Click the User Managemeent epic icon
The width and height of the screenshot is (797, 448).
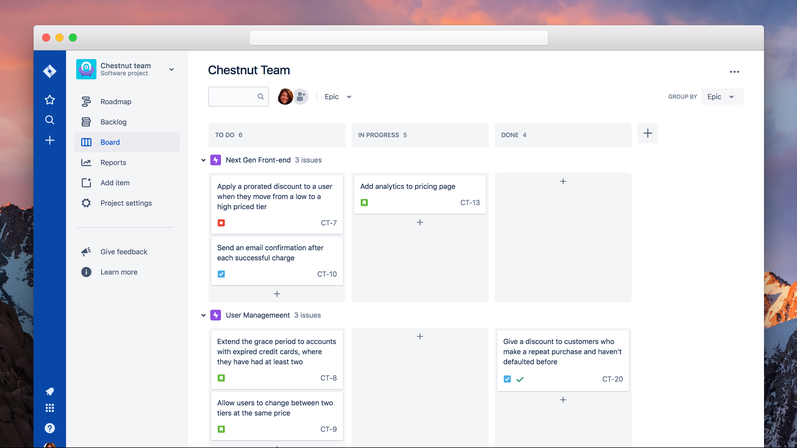216,315
